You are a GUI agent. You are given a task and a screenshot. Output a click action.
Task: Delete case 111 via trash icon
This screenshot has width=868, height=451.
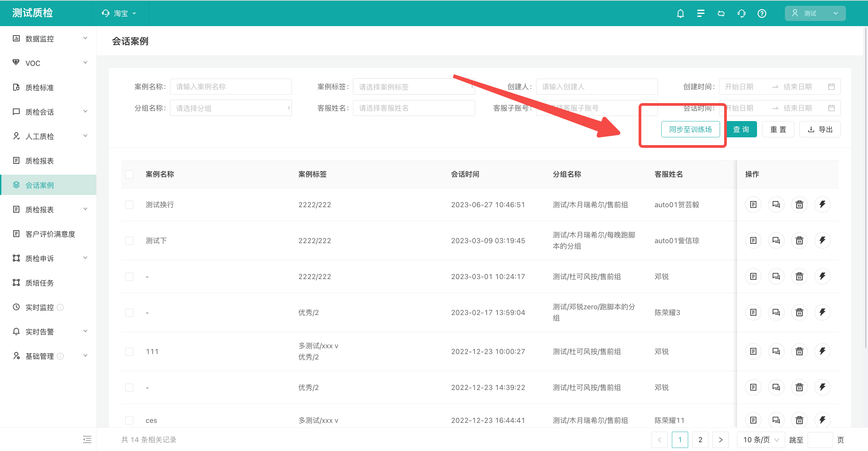(799, 351)
